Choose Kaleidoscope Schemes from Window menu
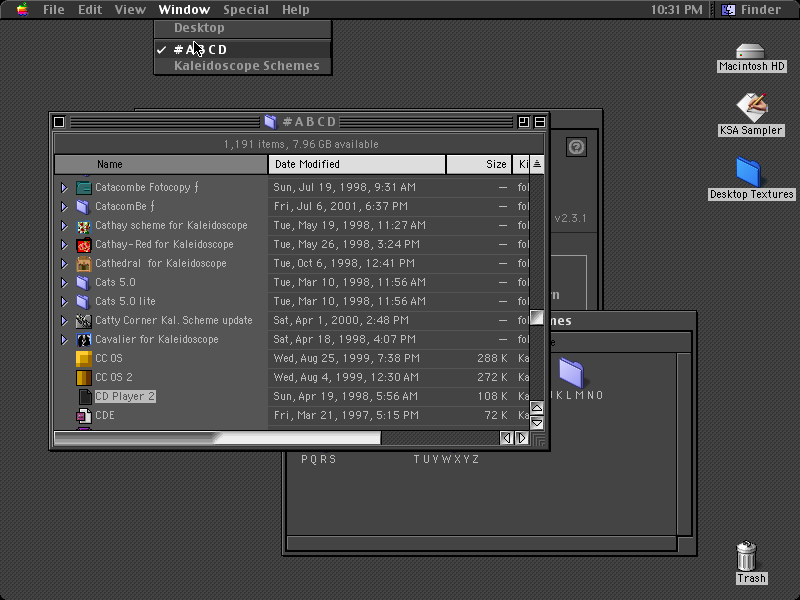 click(243, 66)
